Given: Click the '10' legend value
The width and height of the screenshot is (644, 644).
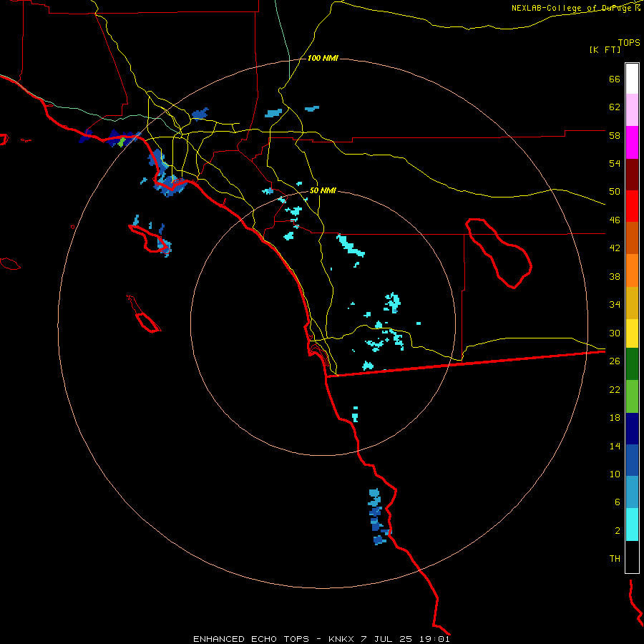Looking at the screenshot, I should tap(615, 474).
